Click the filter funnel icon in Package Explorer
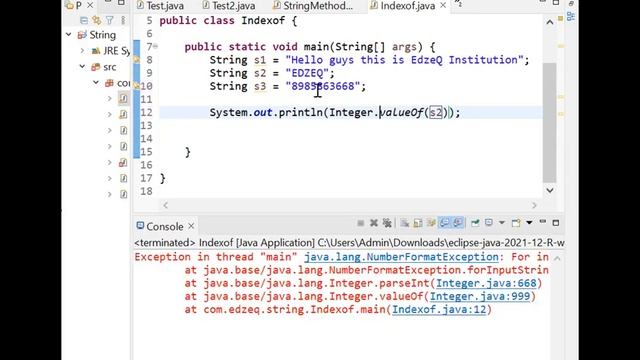The width and height of the screenshot is (640, 360). coord(110,20)
